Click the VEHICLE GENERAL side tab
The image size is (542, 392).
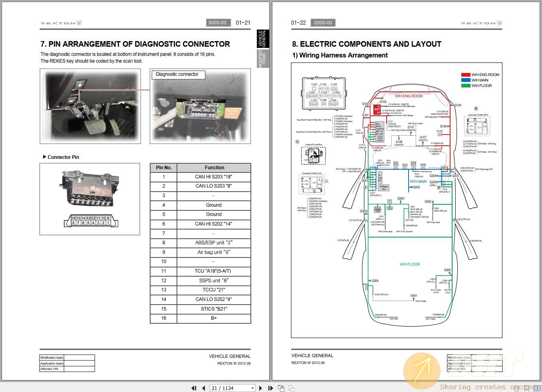click(262, 39)
